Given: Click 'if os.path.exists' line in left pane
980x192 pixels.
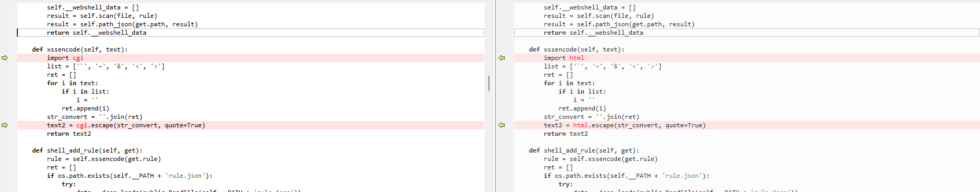Looking at the screenshot, I should point(130,176).
